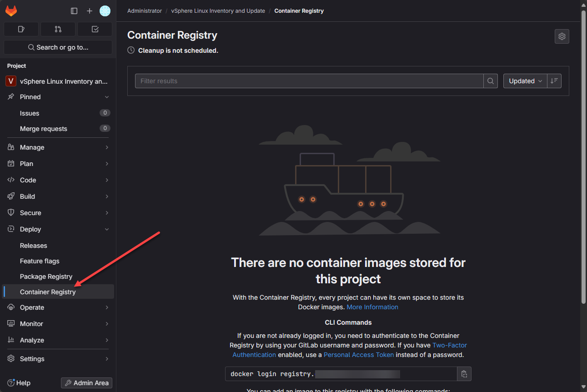The height and width of the screenshot is (392, 587).
Task: Open the to-do list shortcut icon
Action: [95, 29]
